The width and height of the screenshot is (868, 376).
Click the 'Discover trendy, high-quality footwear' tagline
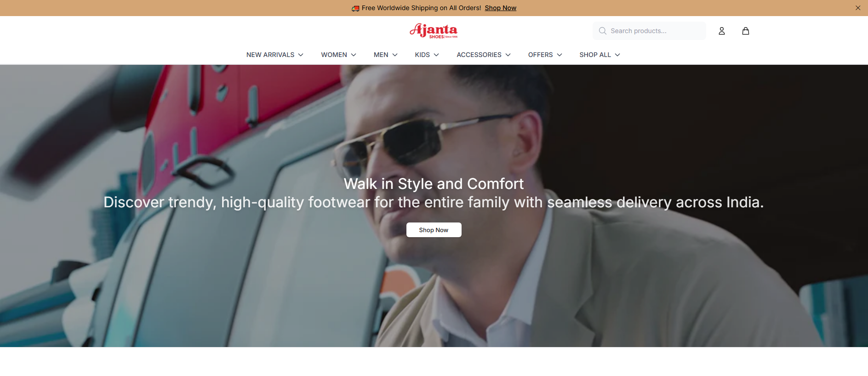point(434,202)
